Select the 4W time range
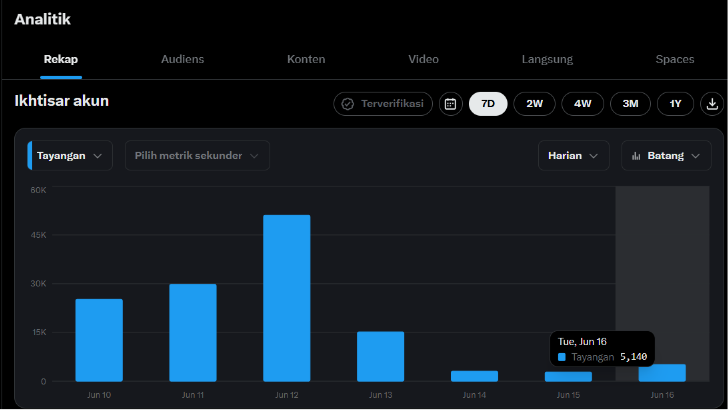Screen dimensions: 728x410 pyautogui.click(x=583, y=104)
